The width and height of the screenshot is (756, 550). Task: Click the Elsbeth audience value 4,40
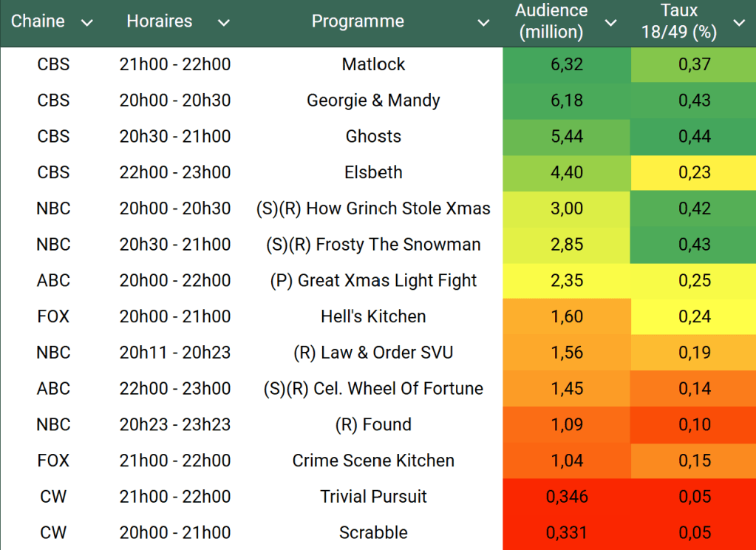tap(567, 172)
